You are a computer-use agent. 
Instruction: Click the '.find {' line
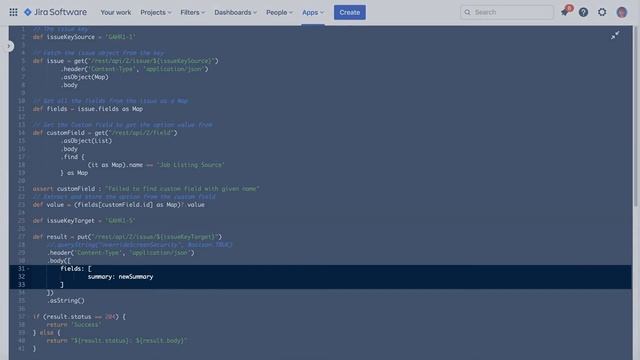(72, 157)
